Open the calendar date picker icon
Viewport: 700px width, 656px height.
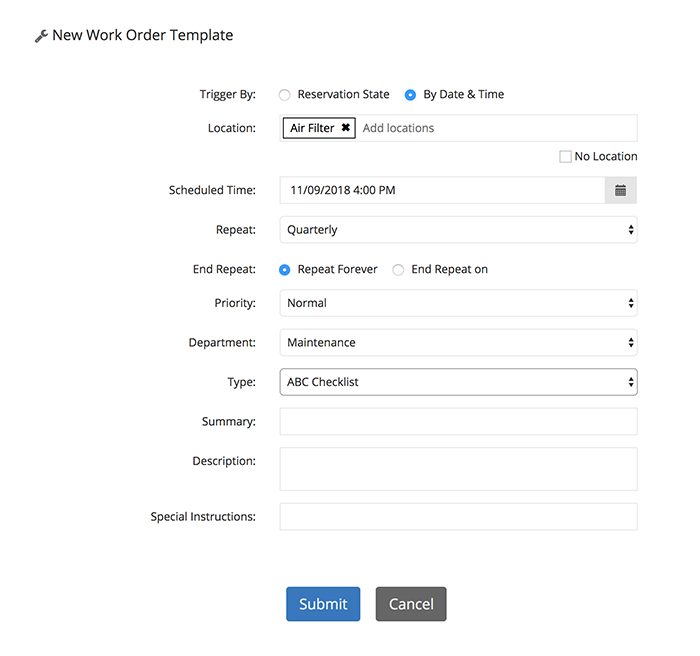pos(620,190)
